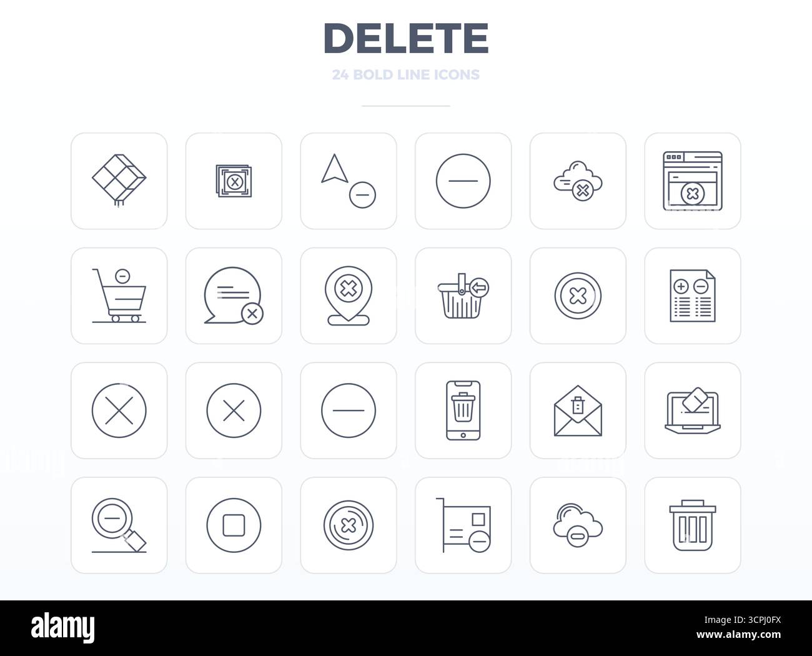Click the alamy logo in footer
The image size is (812, 656).
63,627
